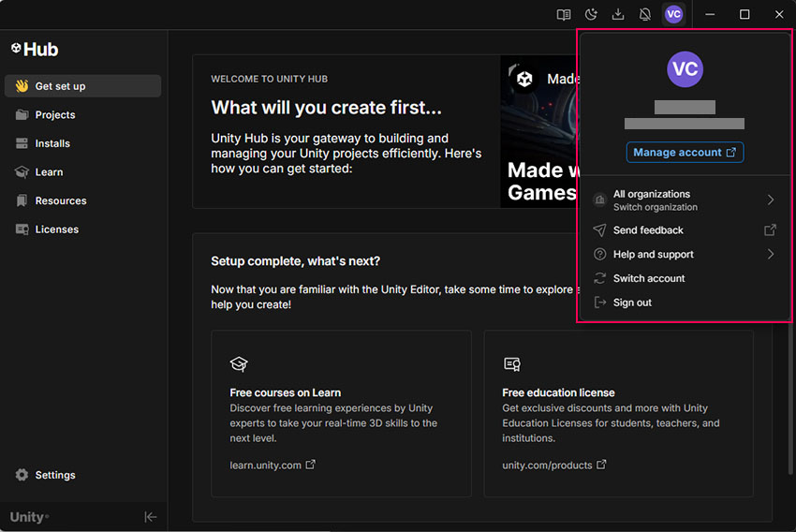
Task: Click the Learn graduation cap sidebar icon
Action: click(22, 172)
